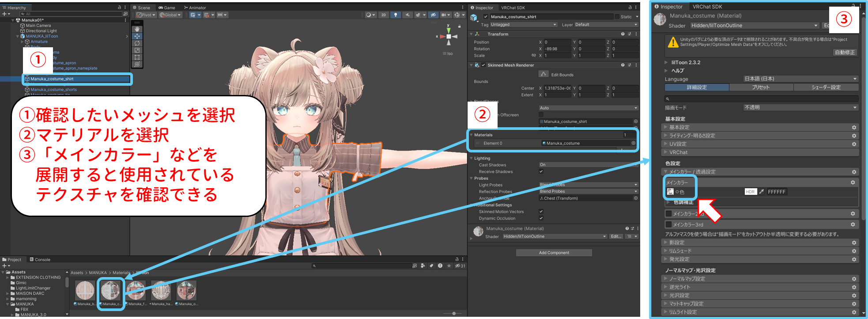The image size is (868, 319).
Task: Switch to the Game tab
Action: click(167, 8)
